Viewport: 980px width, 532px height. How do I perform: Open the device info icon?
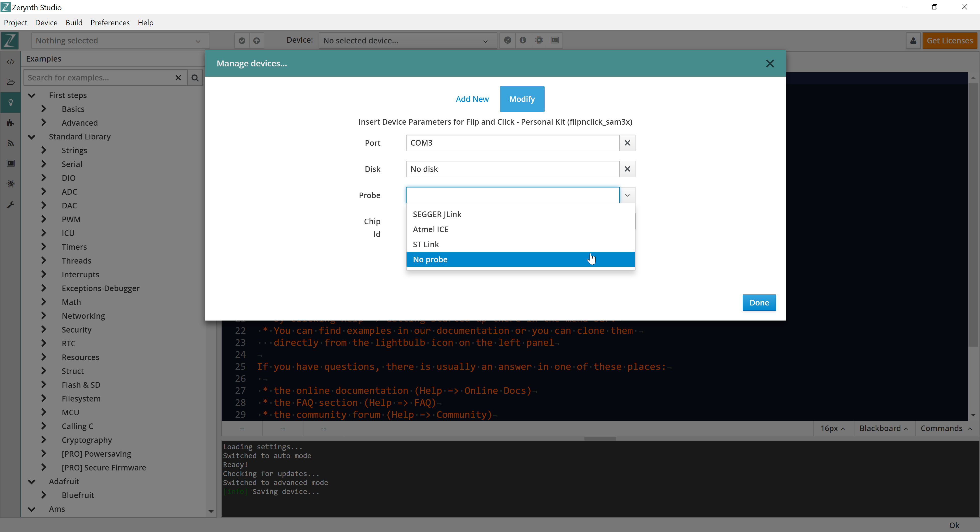[x=523, y=40]
